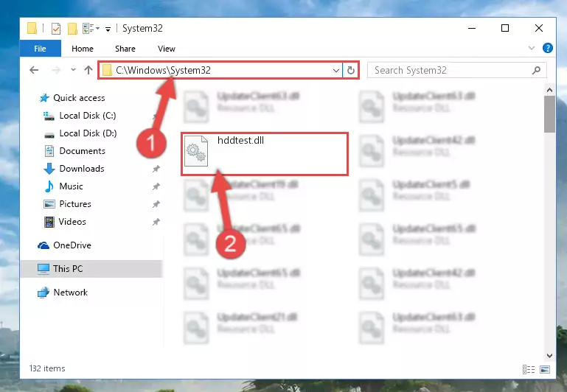Screen dimensions: 567x392
Task: Open Local Disk (C:) in sidebar
Action: (x=88, y=116)
